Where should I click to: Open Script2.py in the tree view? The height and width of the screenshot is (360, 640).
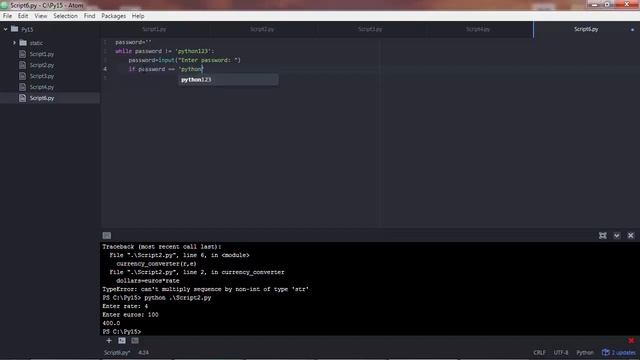tap(42, 65)
